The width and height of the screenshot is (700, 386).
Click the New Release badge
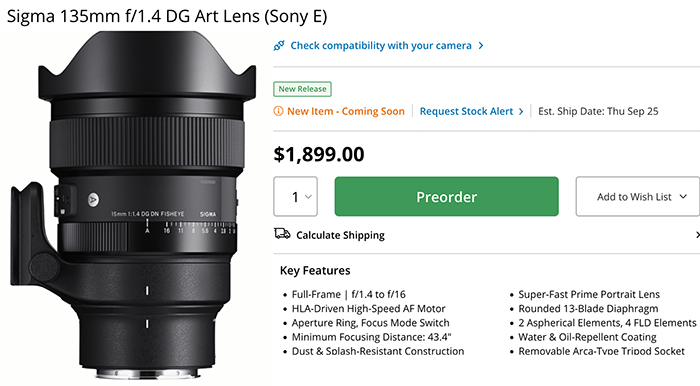point(302,89)
